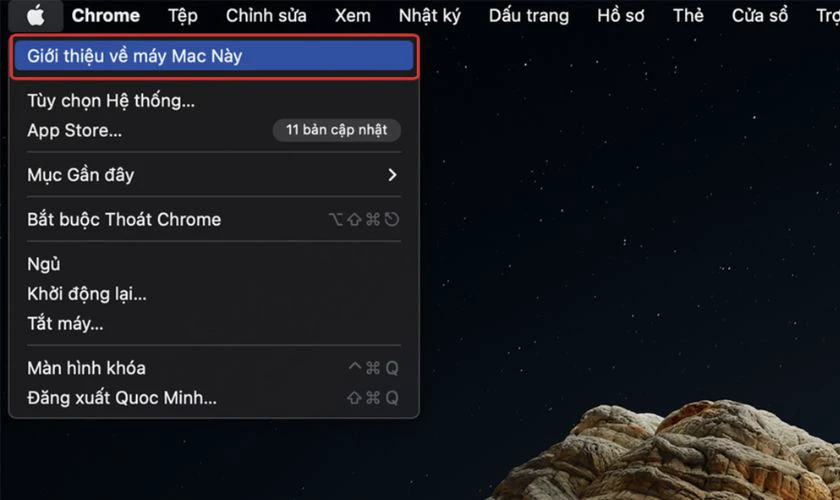840x500 pixels.
Task: Open the Nhật ký menu
Action: [x=430, y=16]
